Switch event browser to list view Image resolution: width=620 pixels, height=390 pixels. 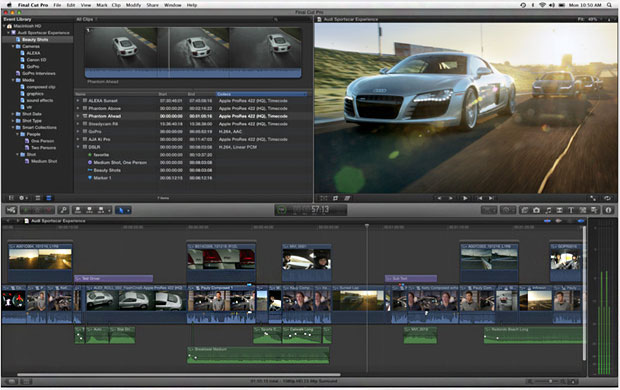point(49,198)
